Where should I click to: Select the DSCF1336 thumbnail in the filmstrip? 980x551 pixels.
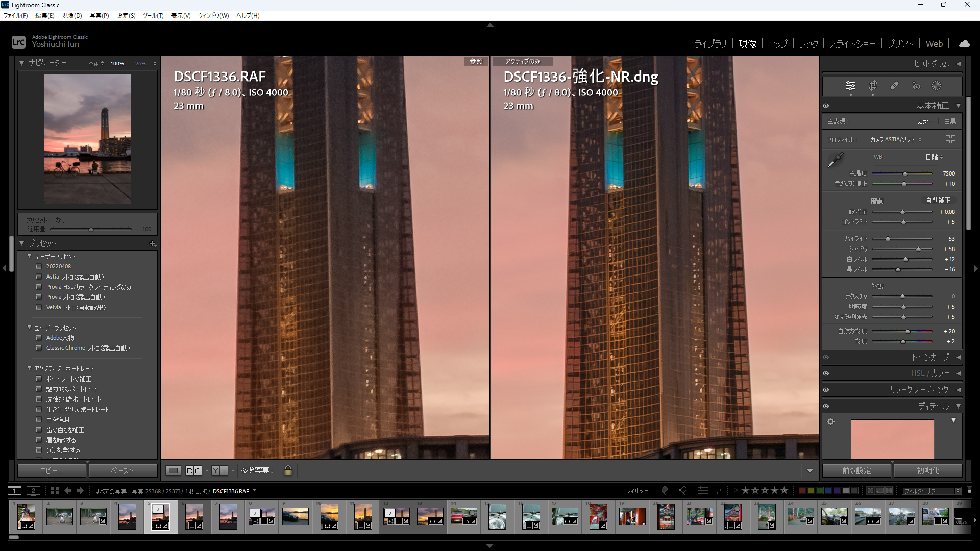160,516
